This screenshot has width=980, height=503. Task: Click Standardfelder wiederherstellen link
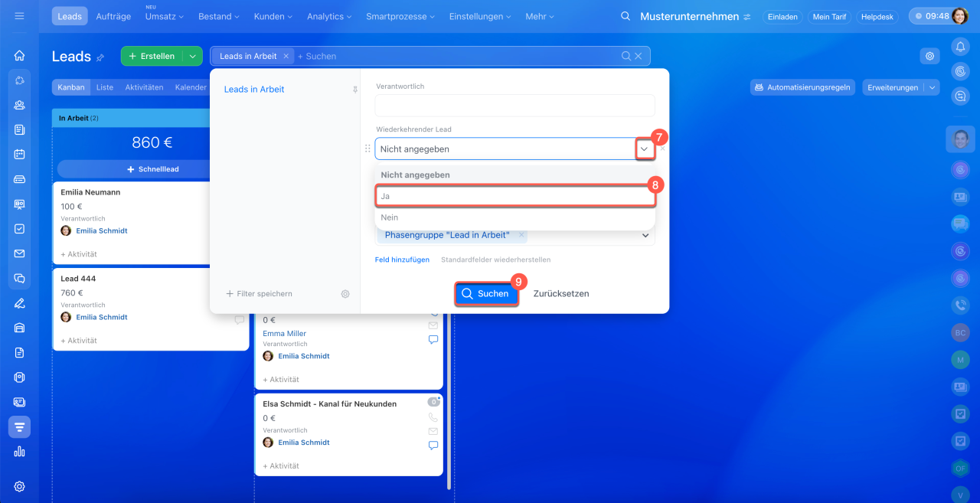tap(495, 260)
